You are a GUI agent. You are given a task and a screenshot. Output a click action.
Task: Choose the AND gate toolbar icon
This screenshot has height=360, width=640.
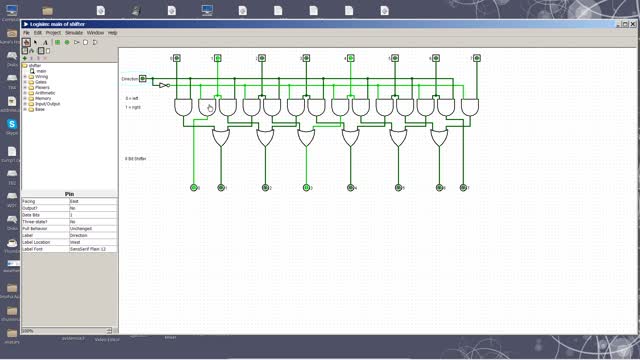point(85,42)
